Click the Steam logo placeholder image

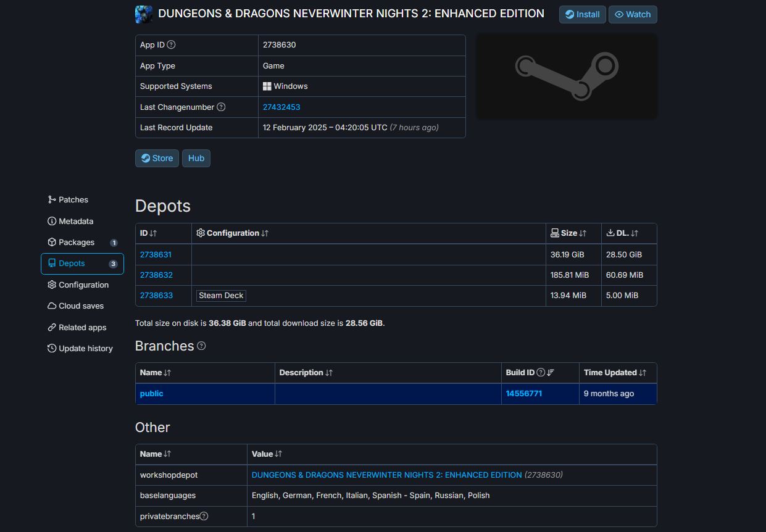coord(567,76)
